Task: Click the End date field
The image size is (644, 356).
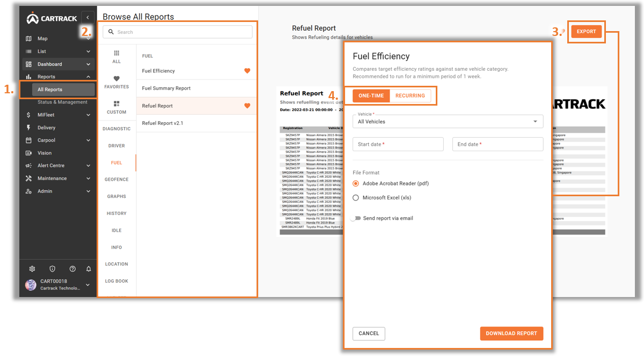Action: coord(497,144)
